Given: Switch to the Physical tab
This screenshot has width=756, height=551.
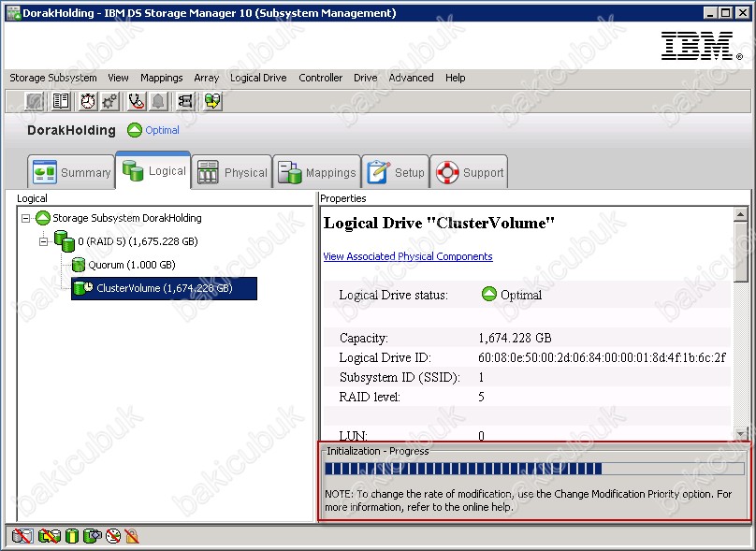Looking at the screenshot, I should pyautogui.click(x=232, y=171).
